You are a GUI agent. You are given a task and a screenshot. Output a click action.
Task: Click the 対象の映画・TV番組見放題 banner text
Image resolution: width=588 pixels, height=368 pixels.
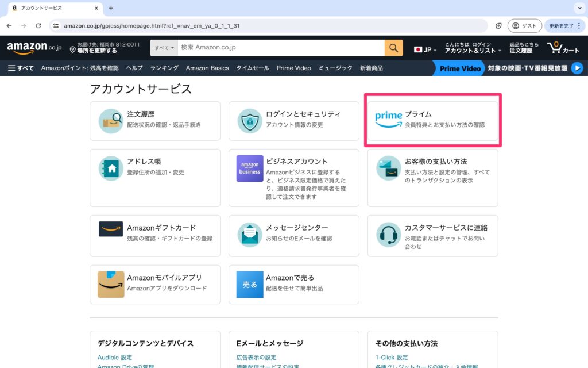point(527,68)
